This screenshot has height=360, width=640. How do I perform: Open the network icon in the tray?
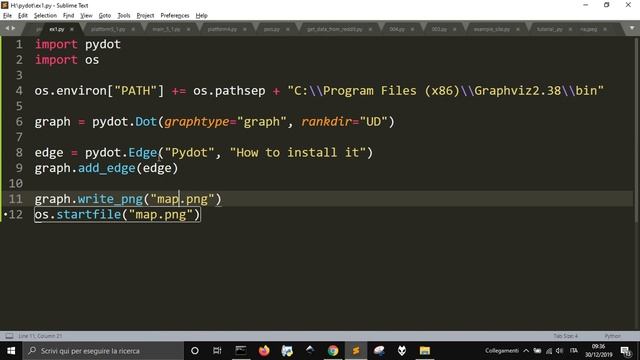point(549,351)
